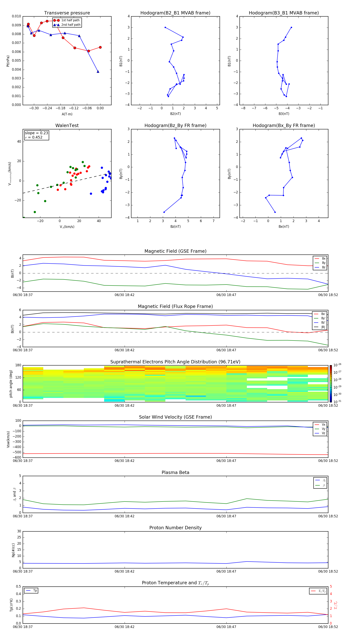Select the Bx' entry in the Flux Rope legend
This screenshot has width=351, height=644.
click(x=320, y=314)
